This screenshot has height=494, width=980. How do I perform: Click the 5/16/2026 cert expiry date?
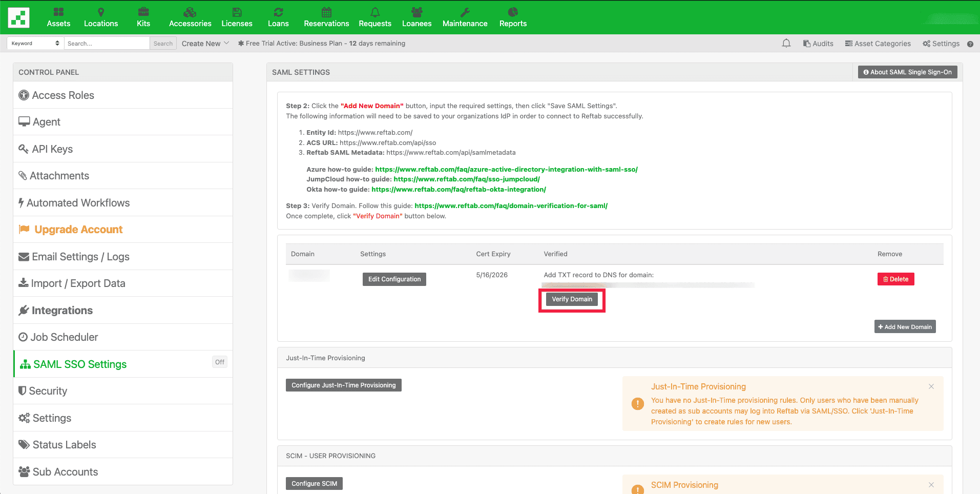[x=492, y=275]
